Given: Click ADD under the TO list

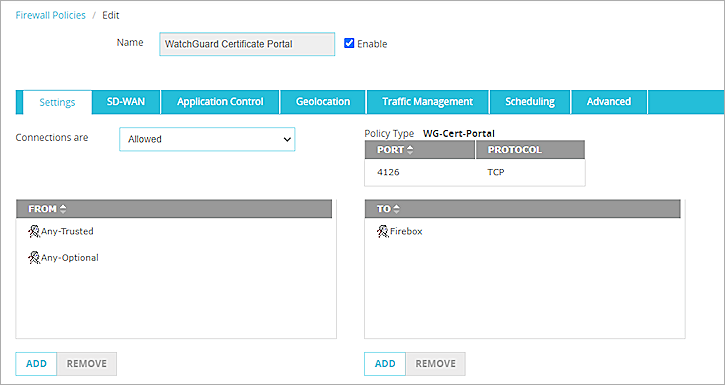Looking at the screenshot, I should 385,364.
